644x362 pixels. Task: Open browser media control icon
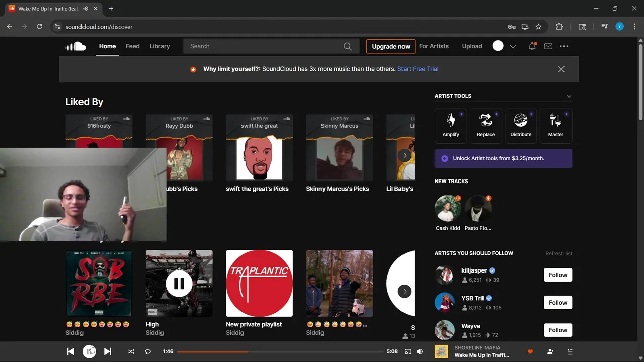click(604, 27)
